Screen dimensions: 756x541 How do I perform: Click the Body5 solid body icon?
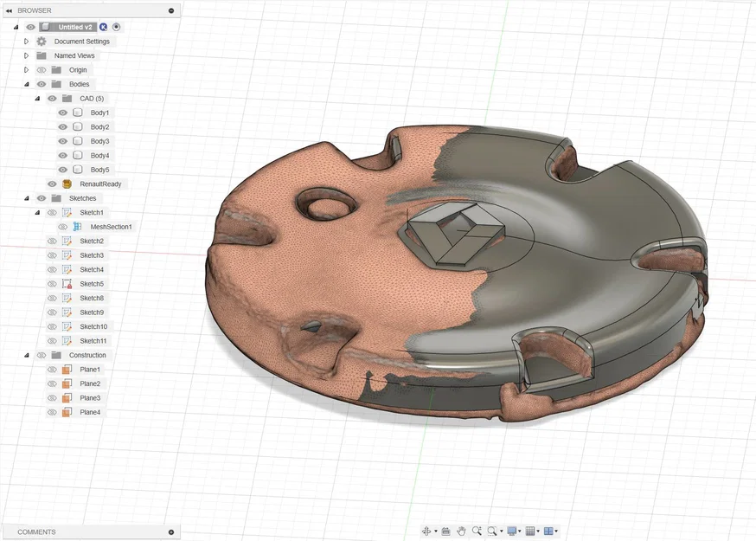pyautogui.click(x=78, y=170)
